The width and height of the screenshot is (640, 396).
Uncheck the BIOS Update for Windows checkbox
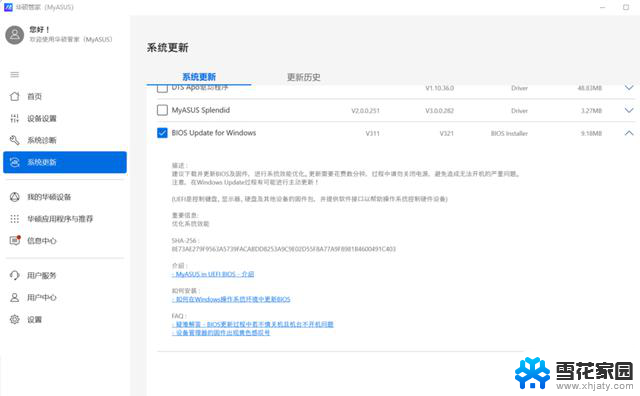pos(162,133)
